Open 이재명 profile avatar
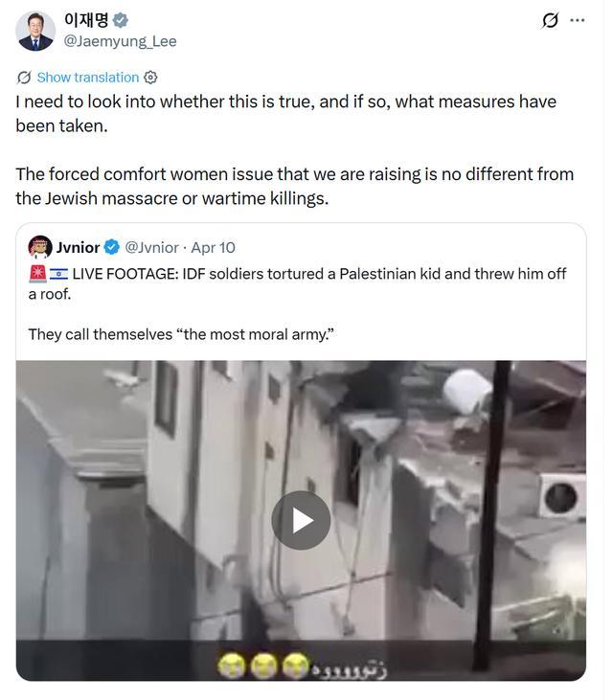The width and height of the screenshot is (613, 700). coord(35,31)
